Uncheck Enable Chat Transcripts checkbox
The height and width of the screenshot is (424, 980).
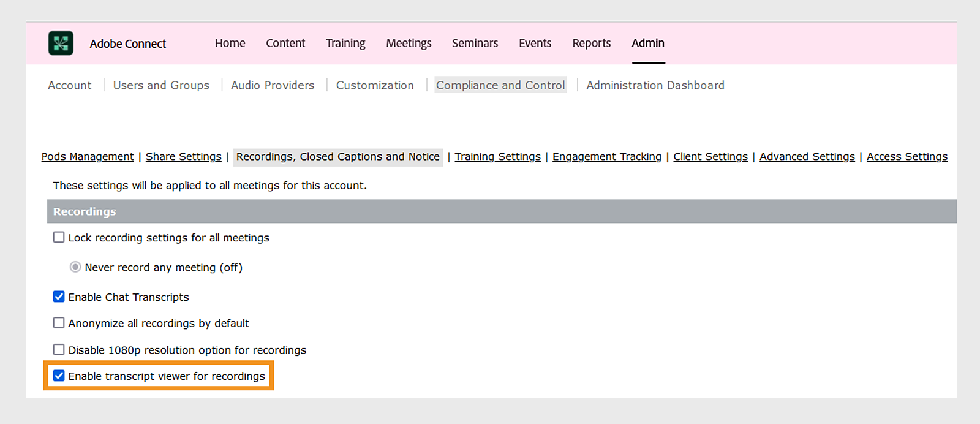tap(59, 297)
